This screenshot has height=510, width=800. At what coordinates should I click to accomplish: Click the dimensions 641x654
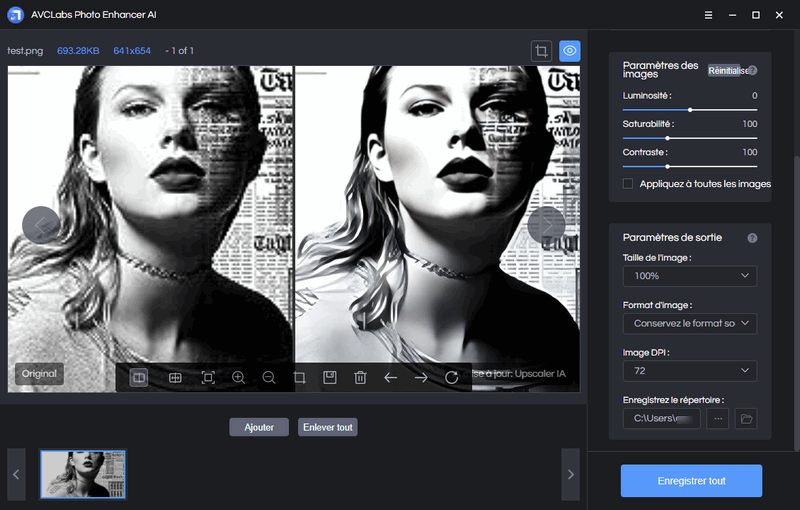(132, 51)
